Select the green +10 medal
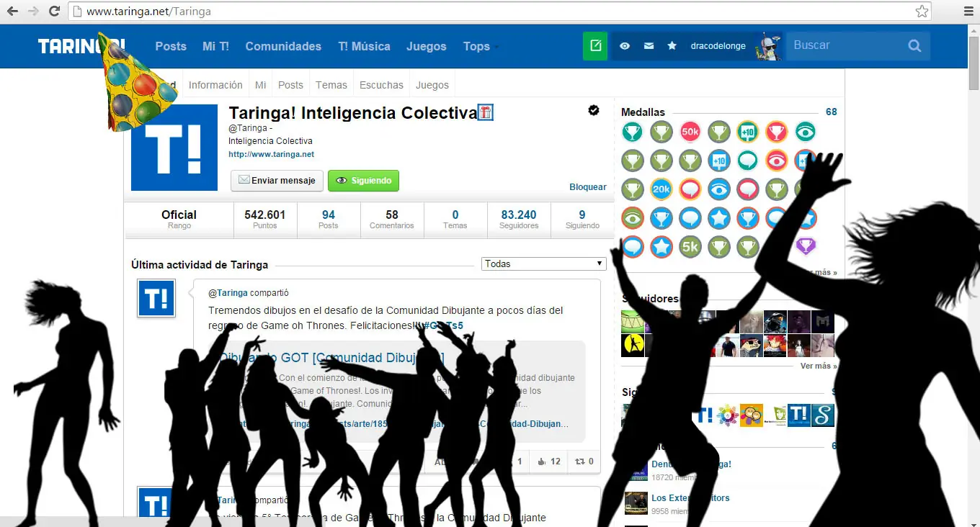Viewport: 980px width, 527px height. 748,132
